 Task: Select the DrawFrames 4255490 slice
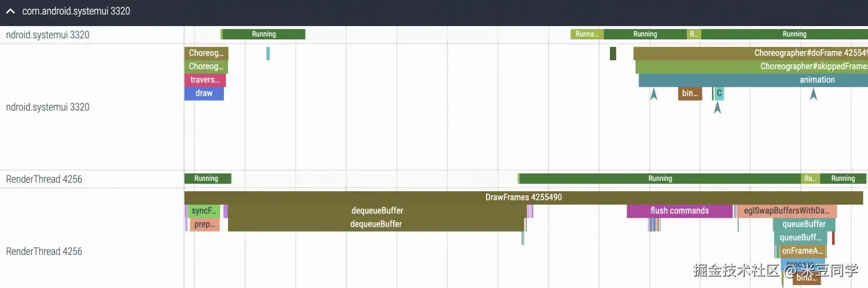tap(524, 198)
